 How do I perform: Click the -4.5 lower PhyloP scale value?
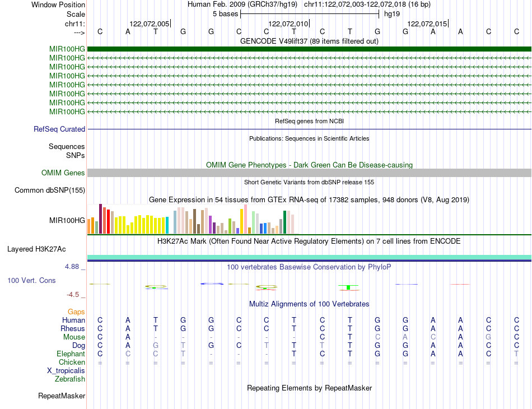pos(73,295)
